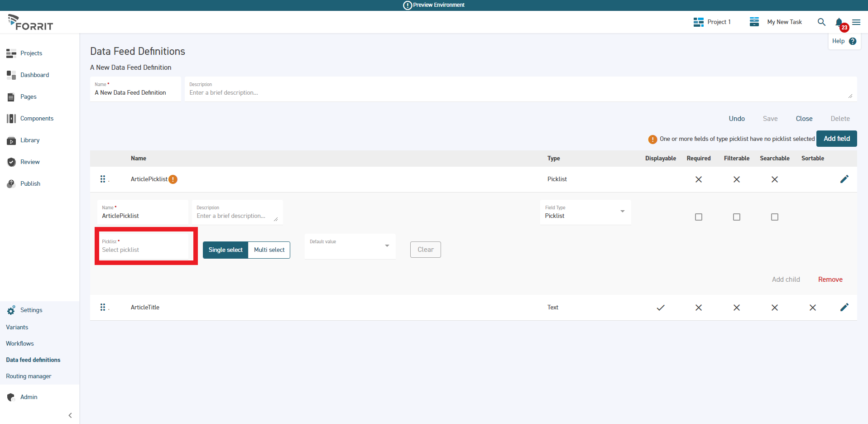
Task: Enable the Filterable checkbox for ArticlePicklist
Action: pos(737,217)
